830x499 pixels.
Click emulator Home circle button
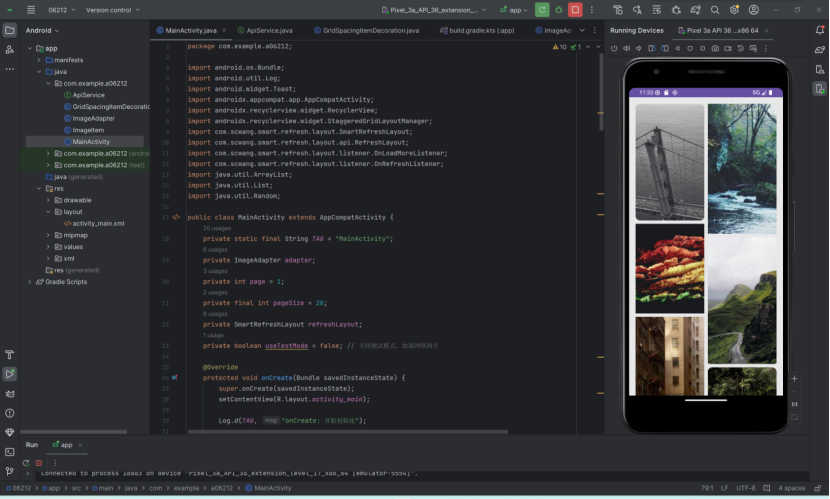(690, 48)
